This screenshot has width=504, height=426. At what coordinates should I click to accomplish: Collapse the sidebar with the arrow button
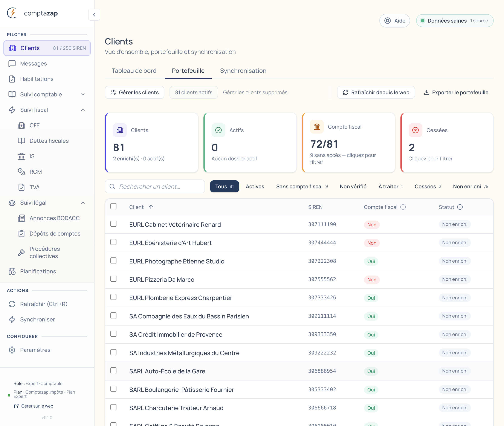click(x=94, y=14)
